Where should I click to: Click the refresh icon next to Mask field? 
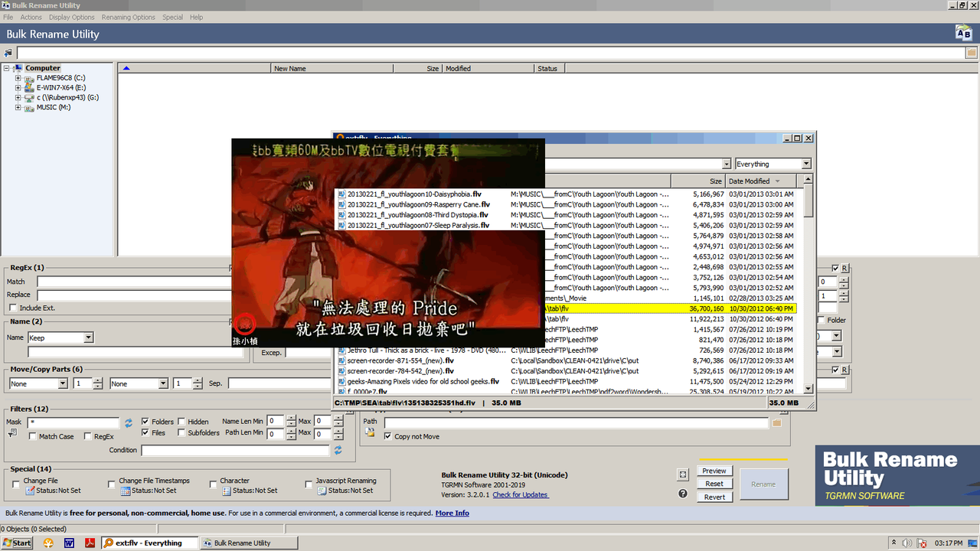point(129,422)
